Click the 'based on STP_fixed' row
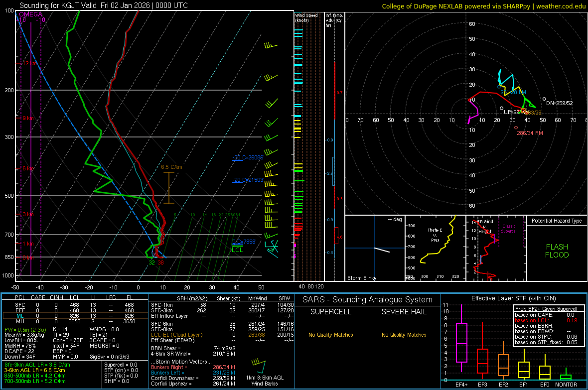The image size is (588, 390). click(x=546, y=342)
